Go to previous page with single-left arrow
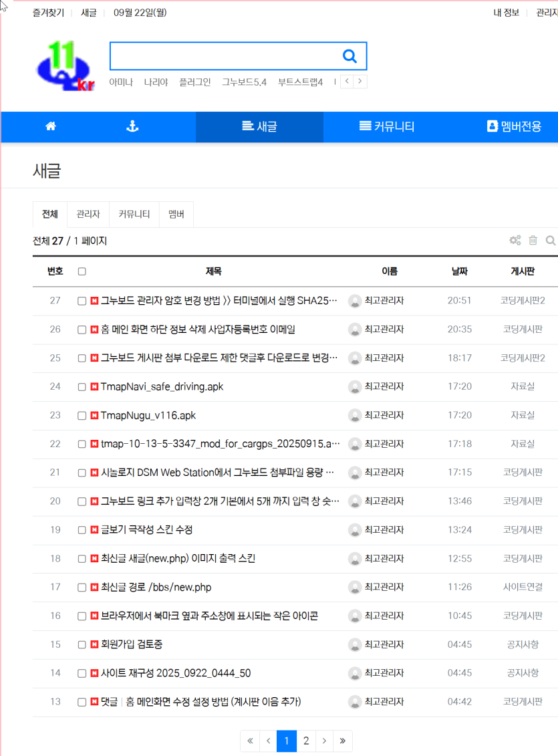 [269, 741]
